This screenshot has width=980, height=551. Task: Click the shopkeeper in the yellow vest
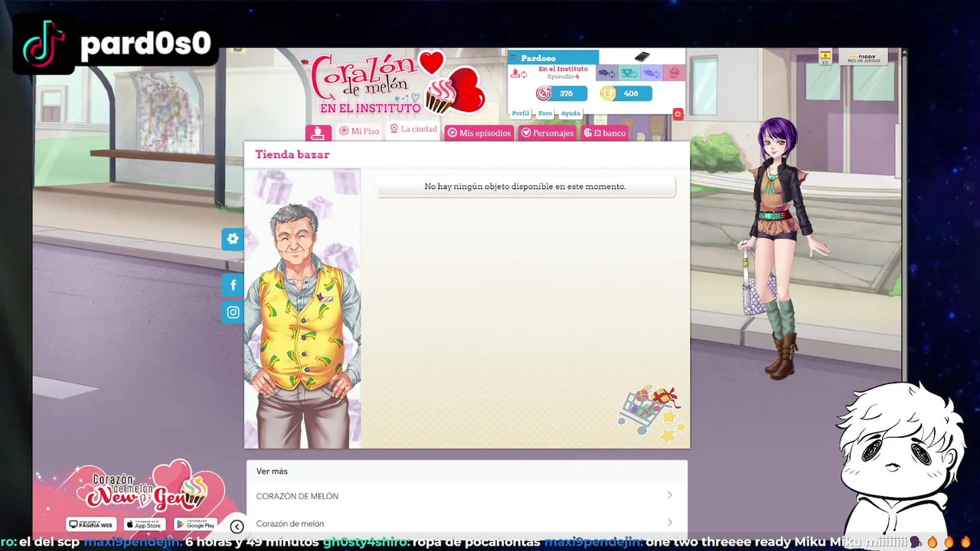[x=302, y=325]
